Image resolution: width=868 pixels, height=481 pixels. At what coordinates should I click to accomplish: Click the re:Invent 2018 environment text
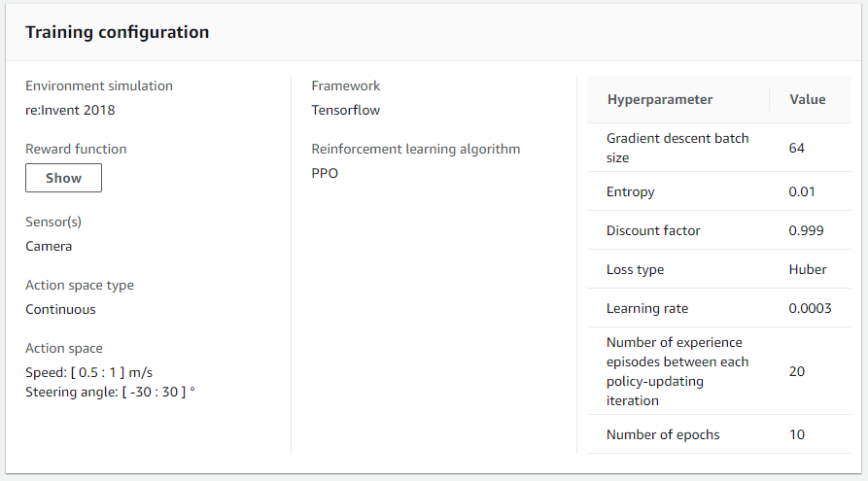pyautogui.click(x=70, y=110)
